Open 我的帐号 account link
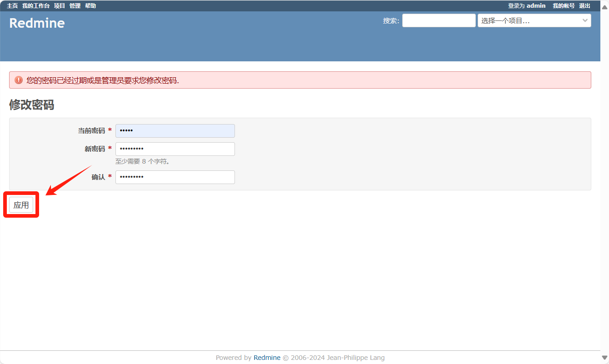 pos(564,6)
